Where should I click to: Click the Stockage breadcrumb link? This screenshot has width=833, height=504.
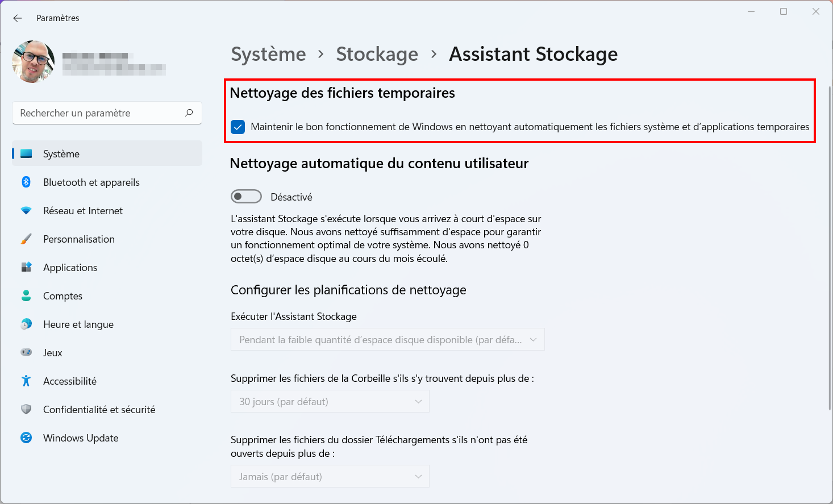[377, 54]
